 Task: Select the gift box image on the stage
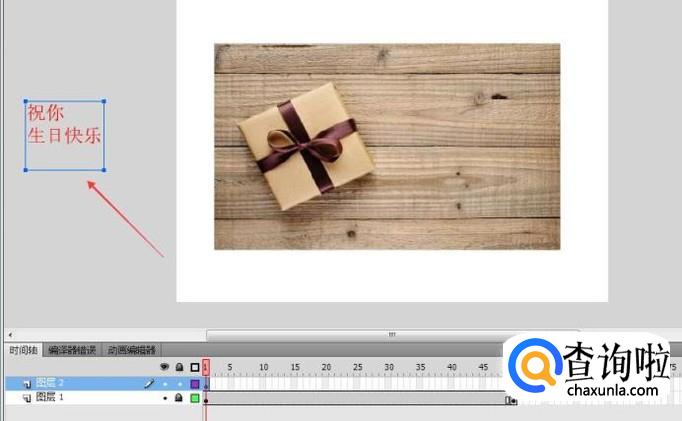[x=387, y=147]
